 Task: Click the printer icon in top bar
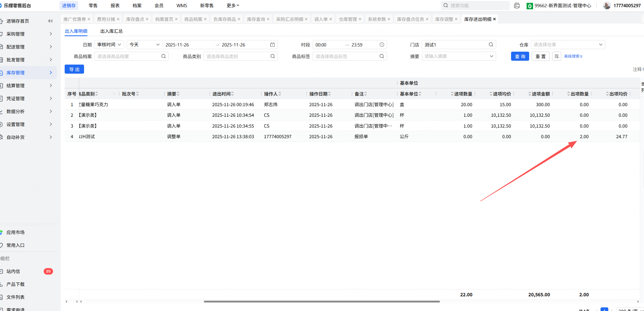point(517,5)
